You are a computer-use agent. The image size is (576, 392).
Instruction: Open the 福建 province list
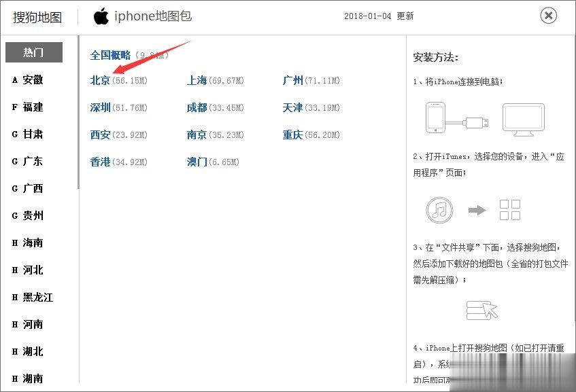pos(28,107)
